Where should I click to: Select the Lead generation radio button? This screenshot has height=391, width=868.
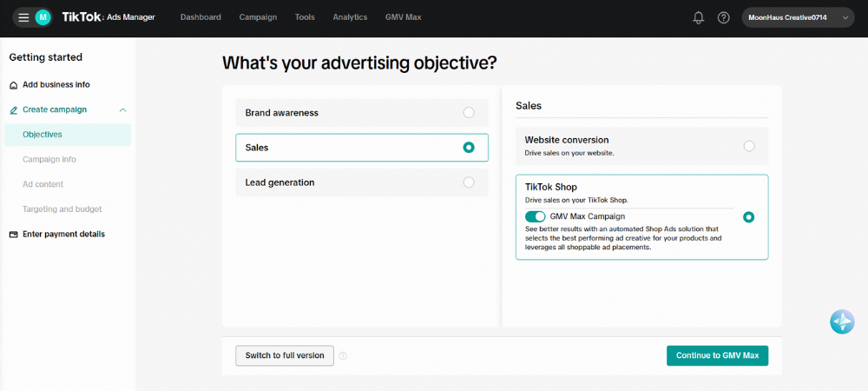coord(469,182)
